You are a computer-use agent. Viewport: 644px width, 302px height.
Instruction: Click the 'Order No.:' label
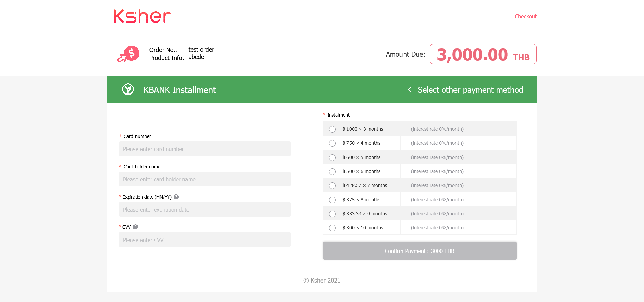point(163,50)
